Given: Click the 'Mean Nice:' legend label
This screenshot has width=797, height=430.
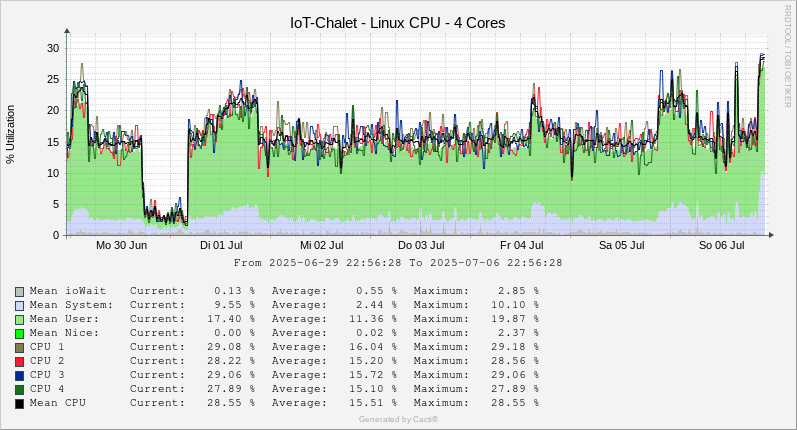Looking at the screenshot, I should tap(65, 333).
